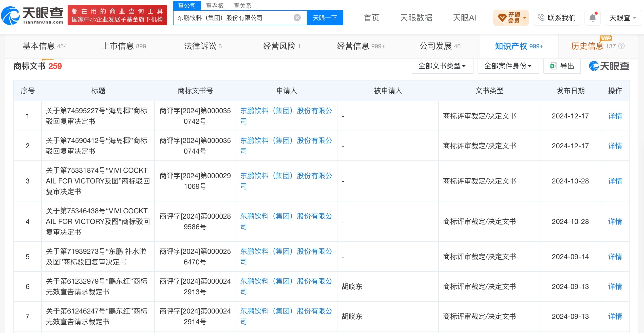Open 详情 for row 6 鹏东红 document
This screenshot has height=333, width=644.
[615, 286]
